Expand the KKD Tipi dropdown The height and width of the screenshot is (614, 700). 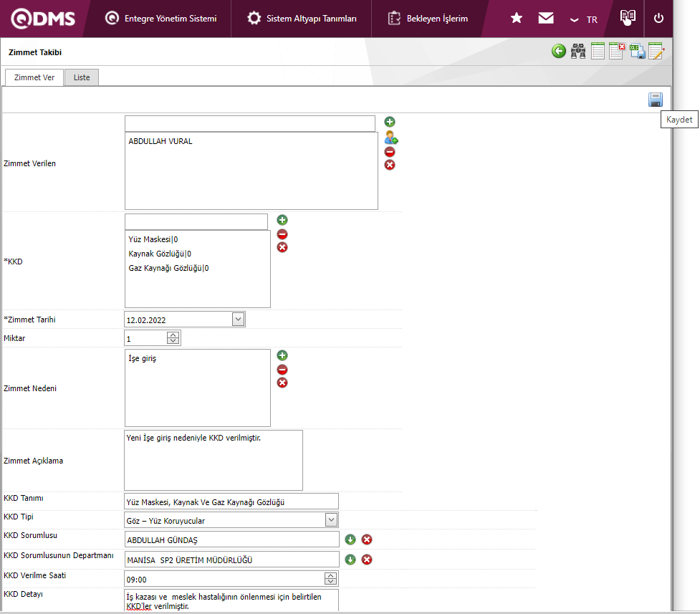pyautogui.click(x=331, y=520)
